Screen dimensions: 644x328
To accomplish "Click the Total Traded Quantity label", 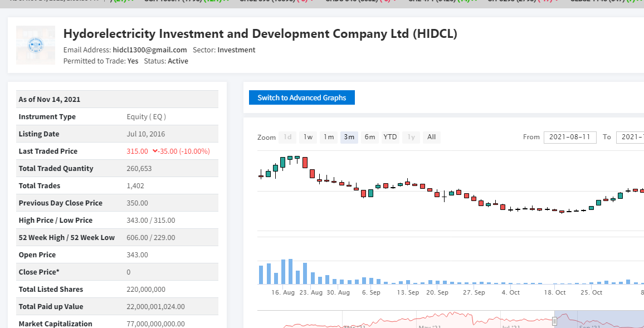I will [56, 168].
